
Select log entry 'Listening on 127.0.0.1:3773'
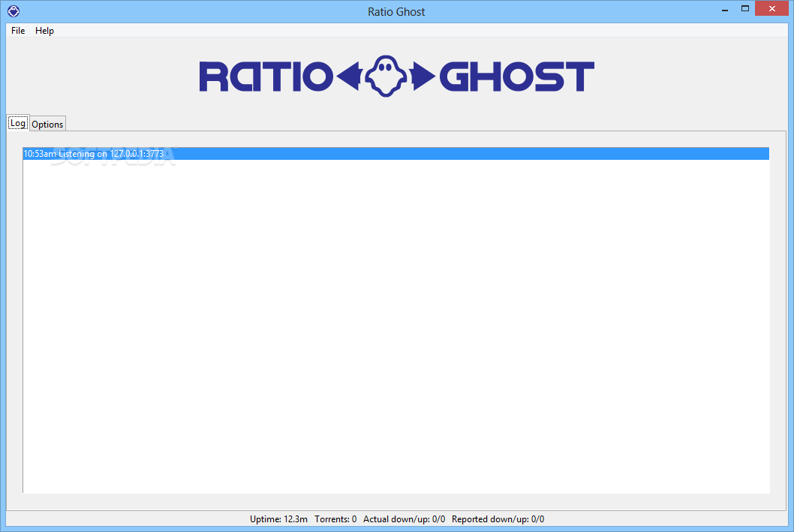coord(395,154)
